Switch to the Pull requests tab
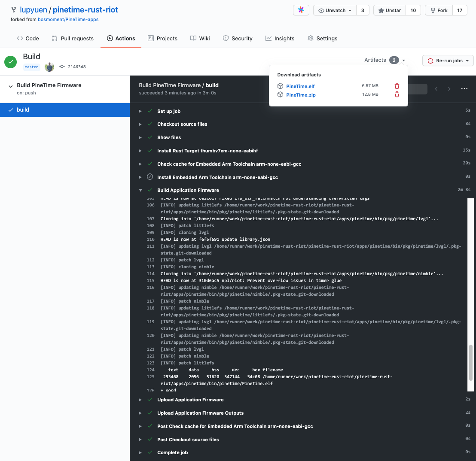476x461 pixels. [x=73, y=38]
